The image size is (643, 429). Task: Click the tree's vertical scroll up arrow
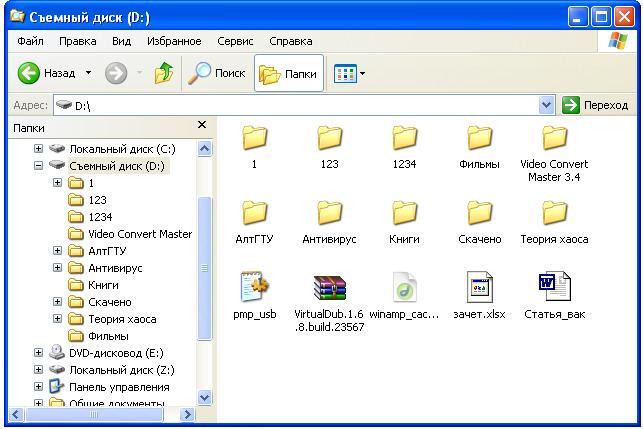pos(205,148)
